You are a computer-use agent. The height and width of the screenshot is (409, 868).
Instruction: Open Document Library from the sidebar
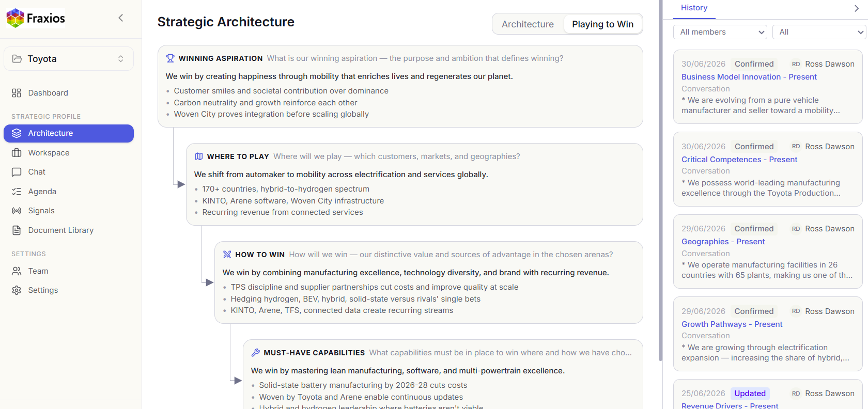[x=69, y=230]
